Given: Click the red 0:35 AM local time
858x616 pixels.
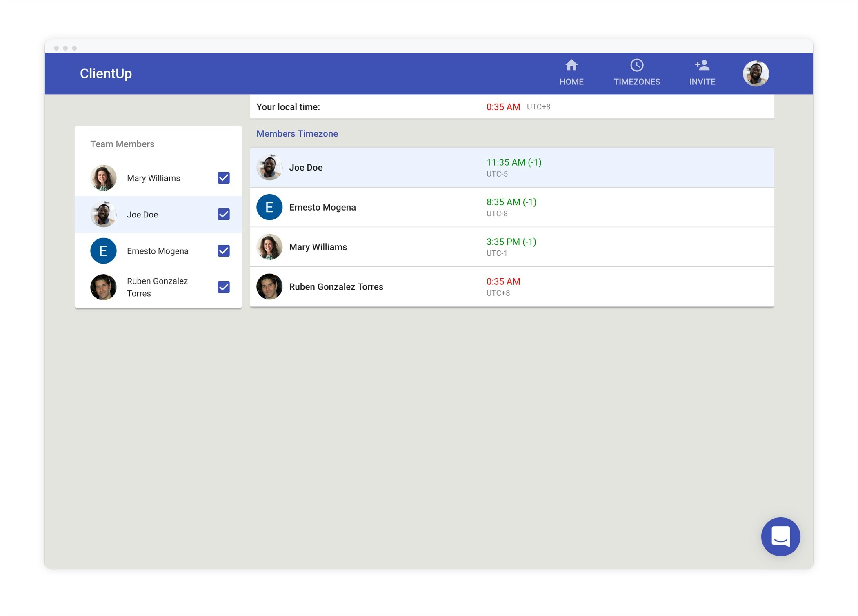Looking at the screenshot, I should pos(503,106).
